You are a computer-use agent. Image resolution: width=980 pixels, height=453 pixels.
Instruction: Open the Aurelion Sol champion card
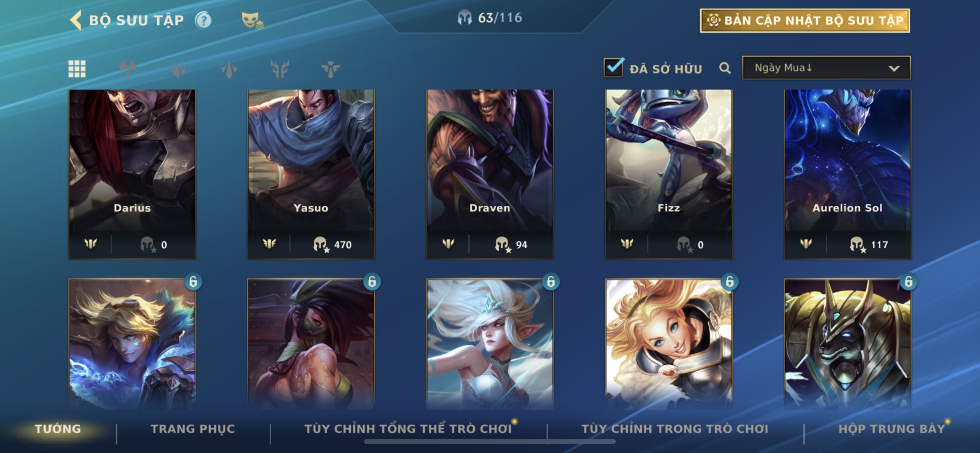(x=847, y=174)
